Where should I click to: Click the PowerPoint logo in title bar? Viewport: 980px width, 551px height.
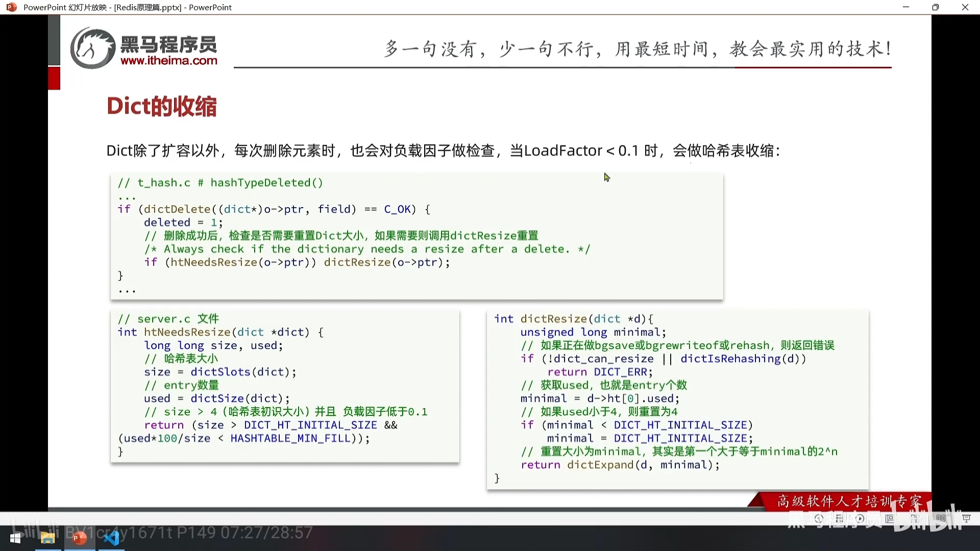[11, 7]
